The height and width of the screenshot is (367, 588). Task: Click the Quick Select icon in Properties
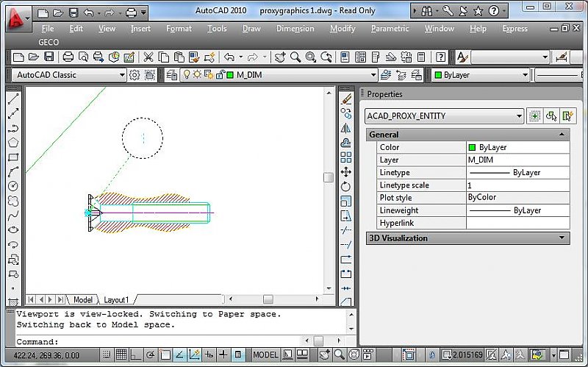[567, 116]
